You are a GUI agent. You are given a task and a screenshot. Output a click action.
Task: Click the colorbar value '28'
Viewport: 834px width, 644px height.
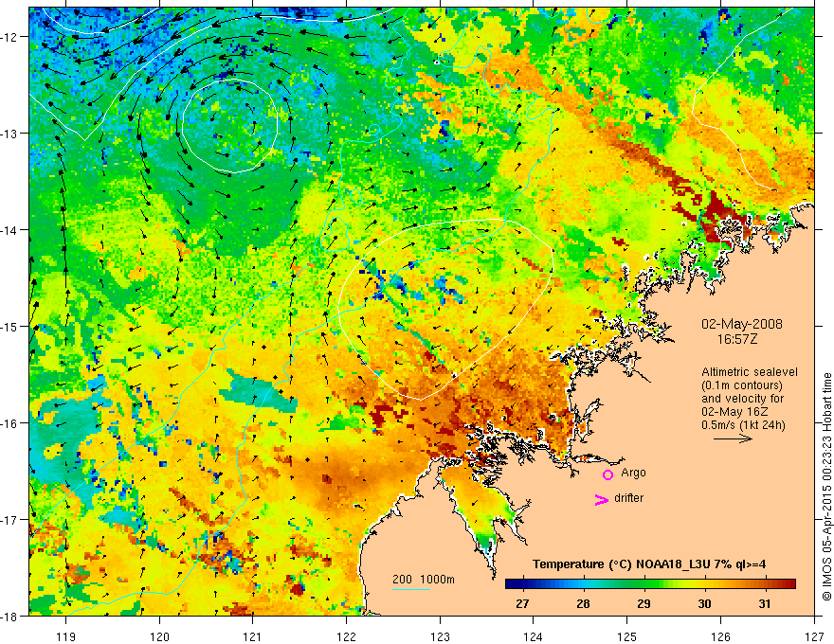coord(583,604)
